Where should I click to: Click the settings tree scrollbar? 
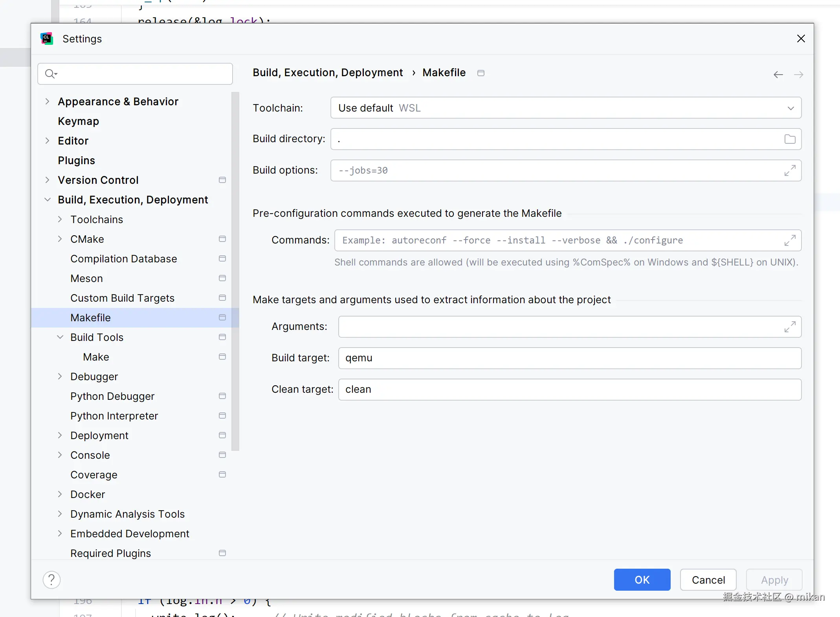[235, 271]
